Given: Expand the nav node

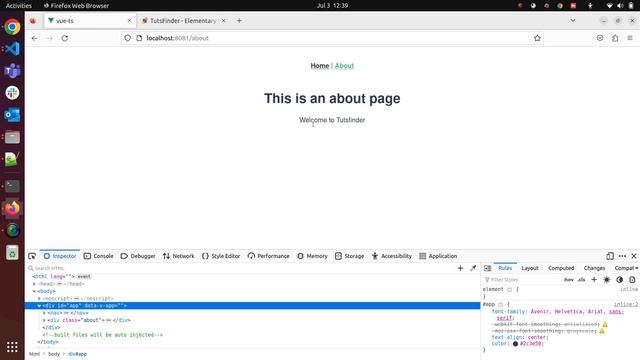Looking at the screenshot, I should (x=44, y=313).
